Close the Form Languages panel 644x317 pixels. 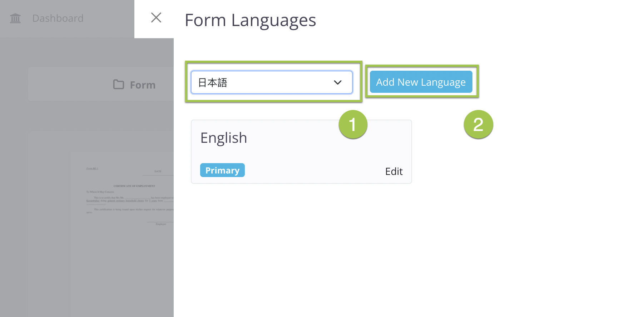(156, 17)
